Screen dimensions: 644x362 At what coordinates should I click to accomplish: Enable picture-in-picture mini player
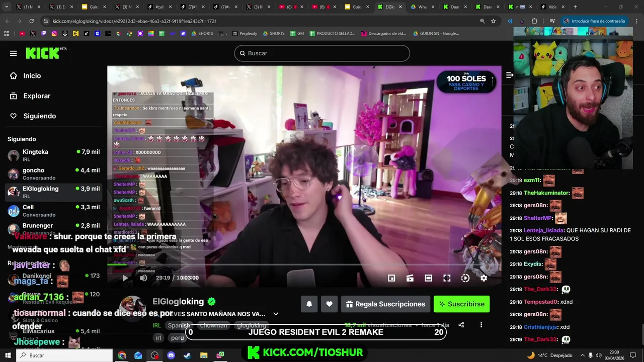391,278
